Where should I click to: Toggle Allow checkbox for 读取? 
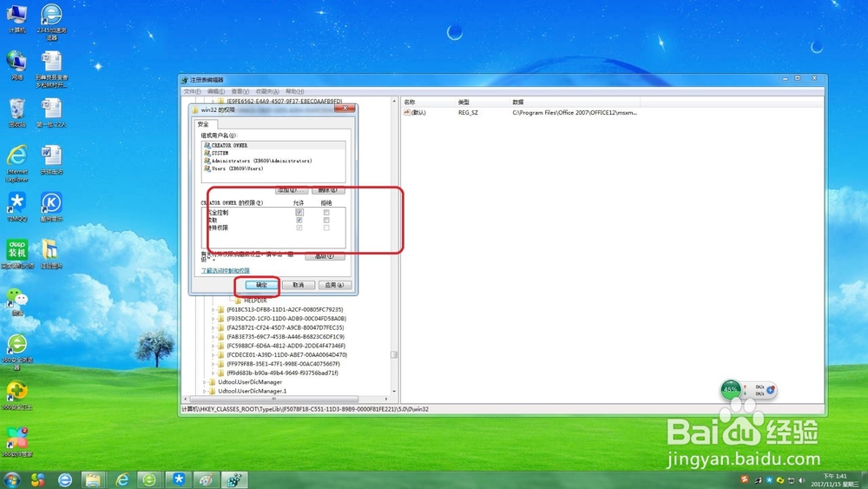[299, 220]
